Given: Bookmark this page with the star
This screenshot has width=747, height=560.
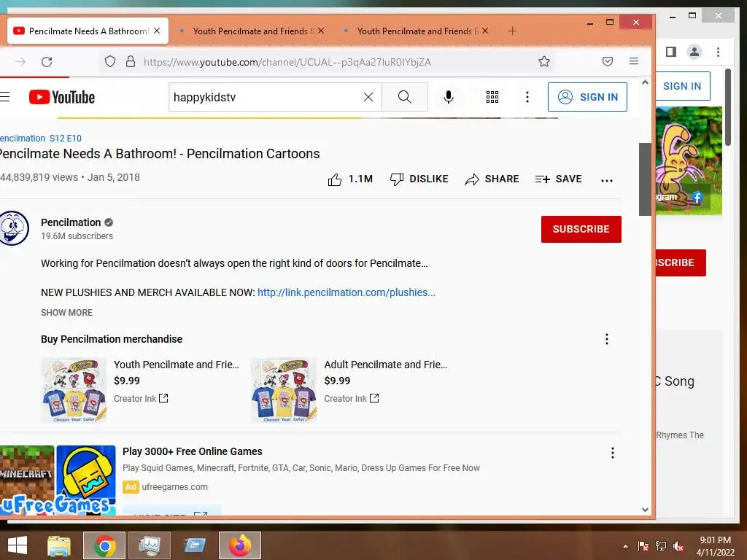Looking at the screenshot, I should (544, 61).
